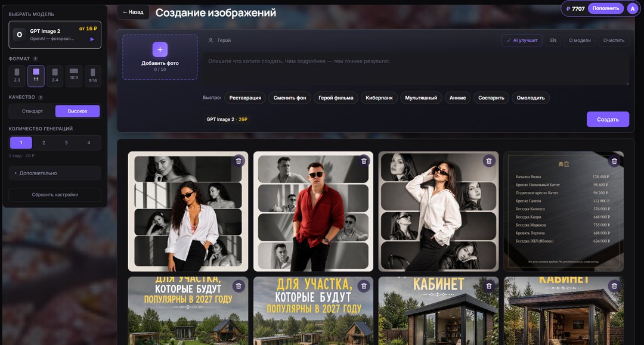This screenshot has height=345, width=644.
Task: Delete the curly-haired woman collage image
Action: [239, 161]
